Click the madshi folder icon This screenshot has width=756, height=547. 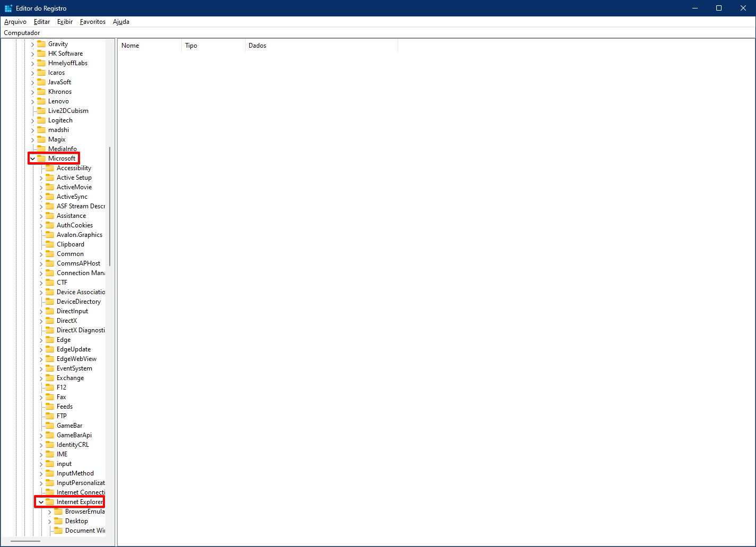41,130
